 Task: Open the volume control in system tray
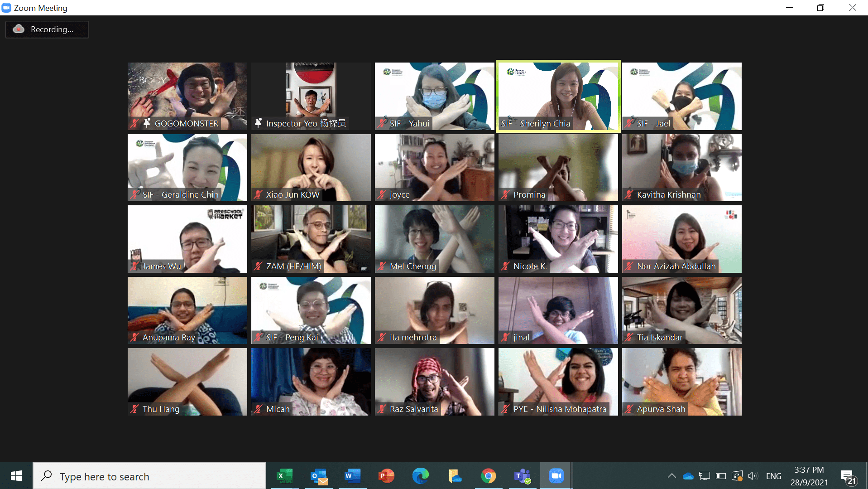click(x=753, y=476)
